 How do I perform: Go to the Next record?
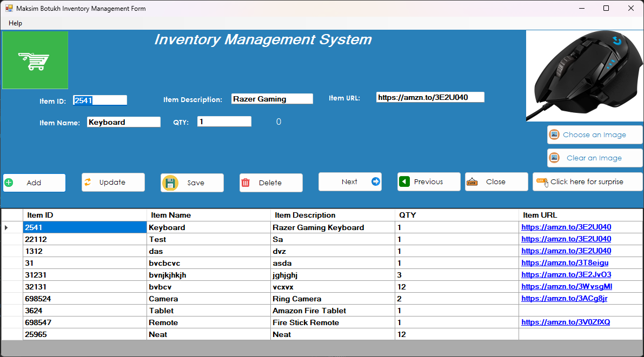coord(350,182)
